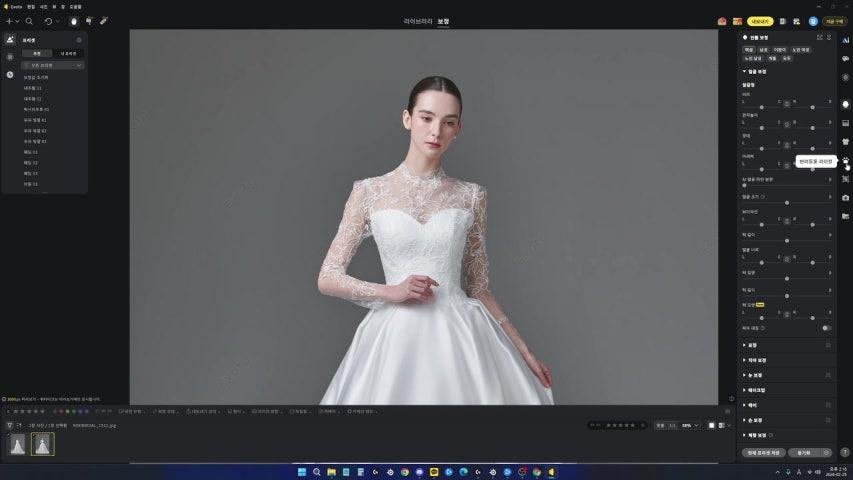Open the color adjustment icon below AI
853x480 pixels.
[845, 58]
